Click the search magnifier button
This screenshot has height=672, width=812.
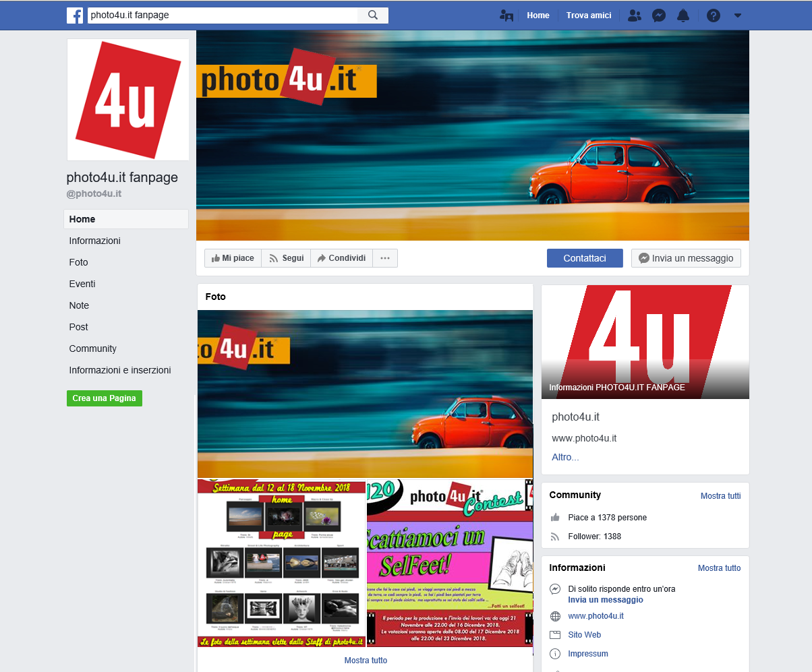click(x=373, y=16)
